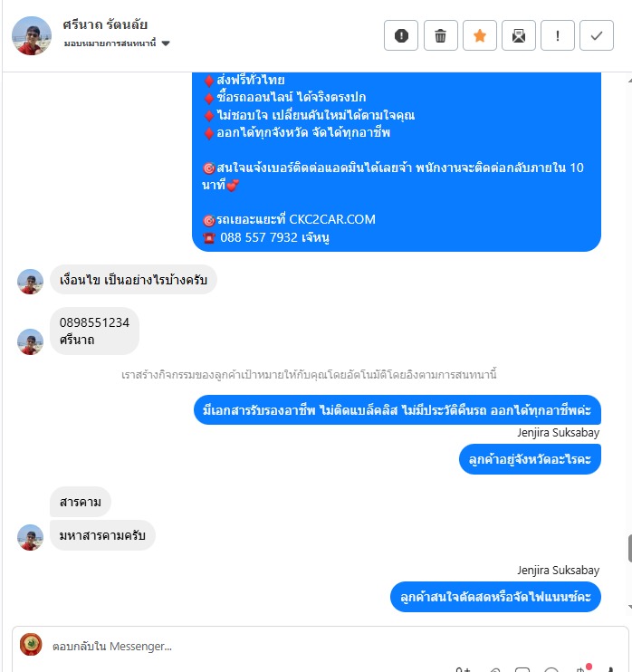
Task: Click inside the ตอบกลับใน Messenger reply field
Action: (326, 647)
